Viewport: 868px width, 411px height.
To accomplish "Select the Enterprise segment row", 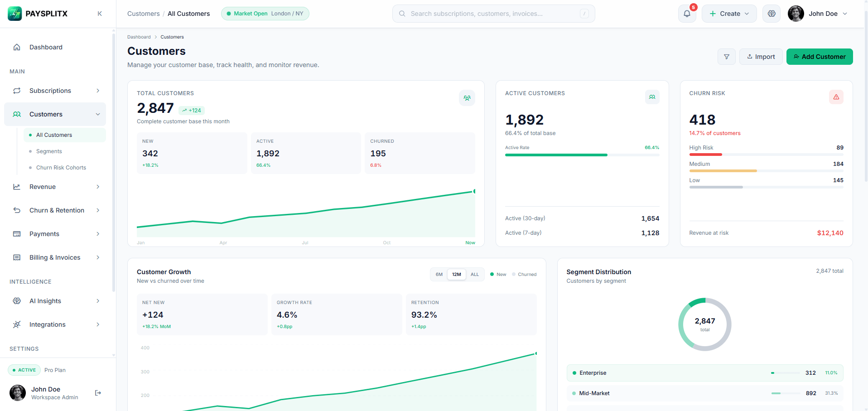I will click(x=705, y=373).
